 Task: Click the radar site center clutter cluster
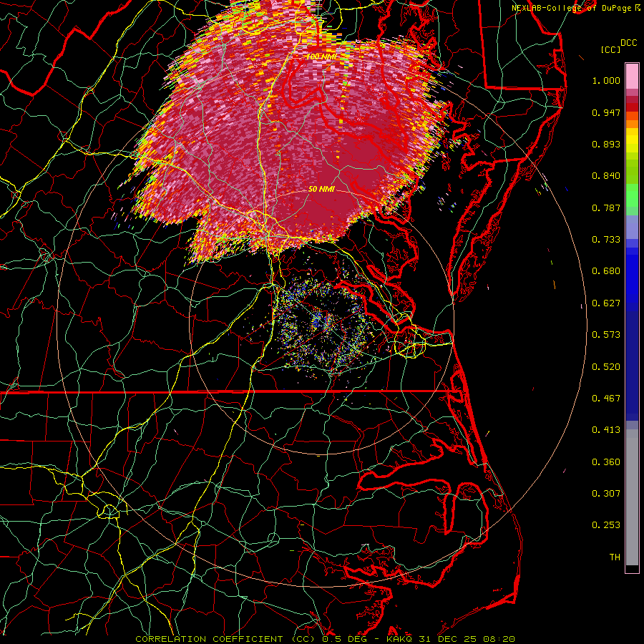click(x=322, y=323)
